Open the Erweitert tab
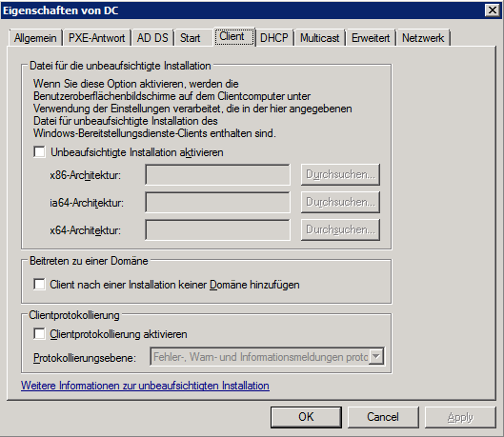The width and height of the screenshot is (504, 437). [371, 38]
